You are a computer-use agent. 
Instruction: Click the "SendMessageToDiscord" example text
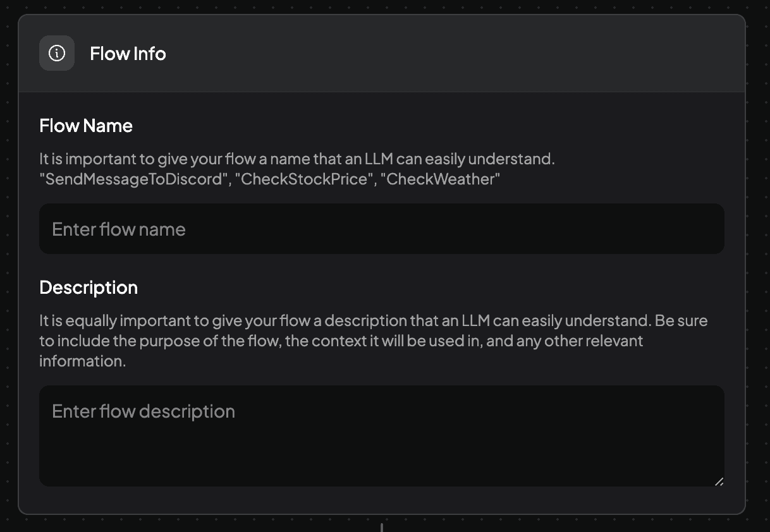point(133,179)
